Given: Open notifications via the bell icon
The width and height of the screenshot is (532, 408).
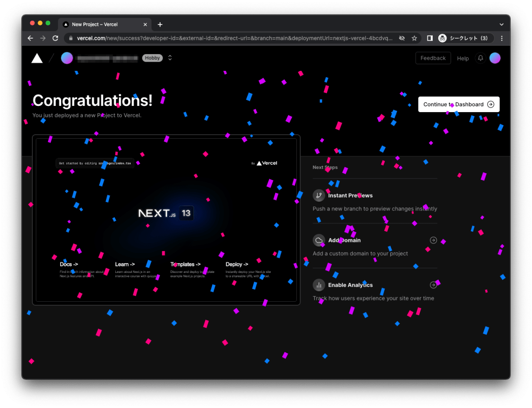Looking at the screenshot, I should click(x=480, y=58).
